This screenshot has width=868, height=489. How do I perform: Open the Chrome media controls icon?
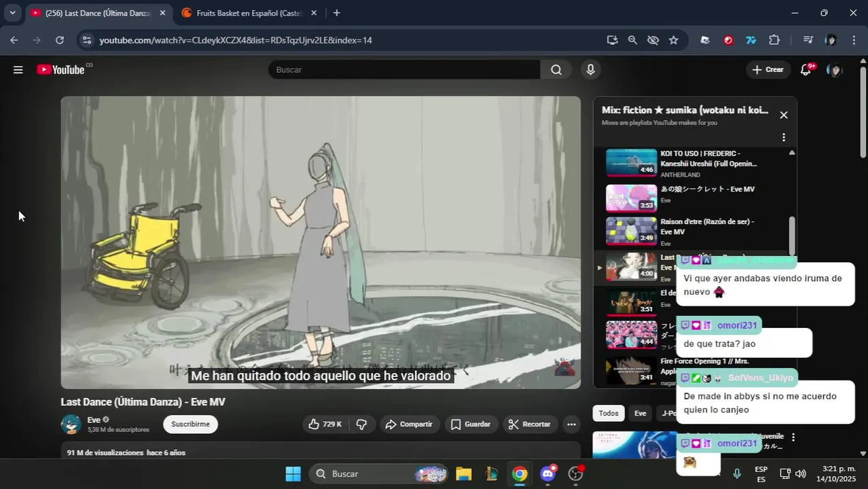[808, 40]
